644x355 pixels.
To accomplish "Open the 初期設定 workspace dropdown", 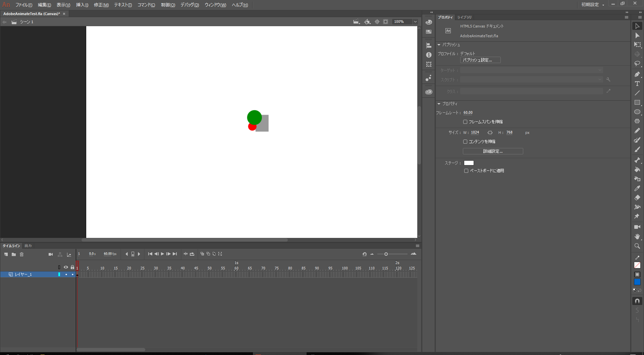I will click(592, 5).
